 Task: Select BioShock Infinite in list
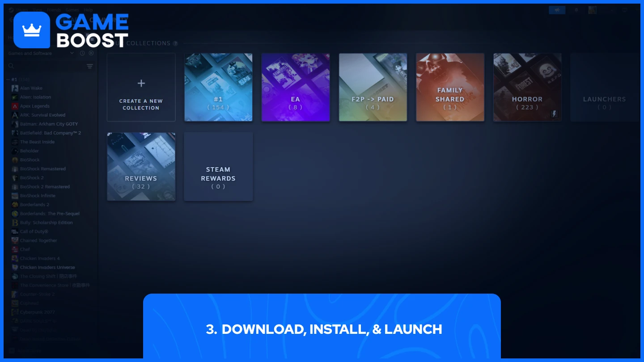click(38, 196)
